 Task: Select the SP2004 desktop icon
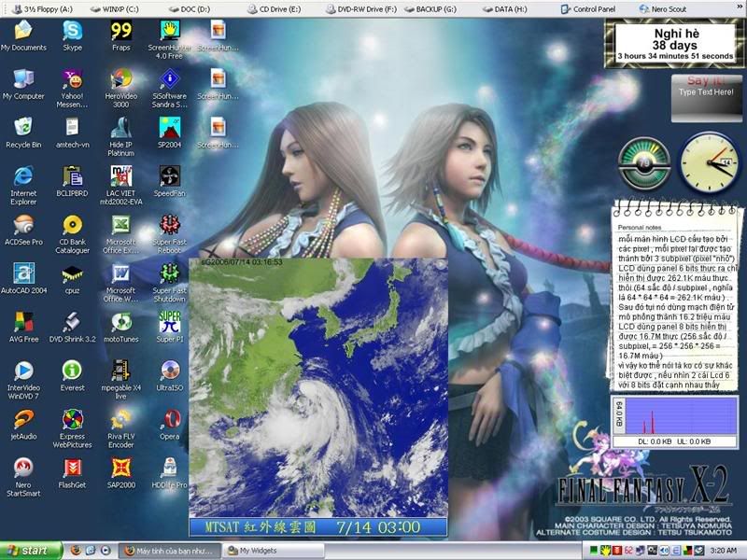click(170, 133)
